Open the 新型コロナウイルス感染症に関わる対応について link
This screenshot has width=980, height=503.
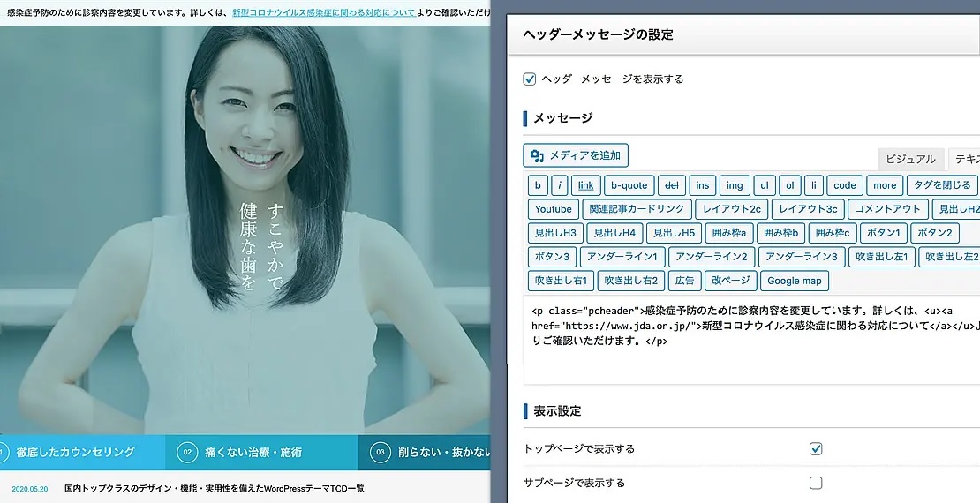click(x=324, y=14)
